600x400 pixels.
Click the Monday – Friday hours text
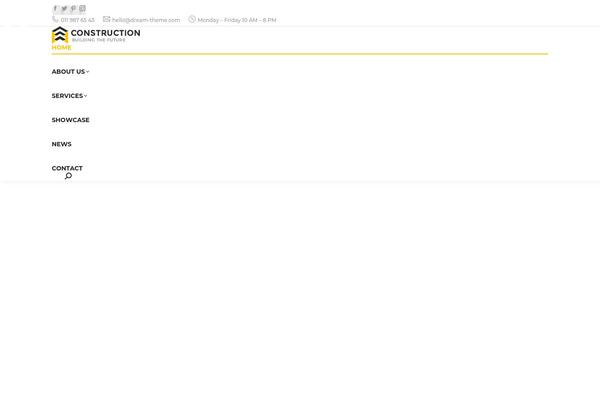237,20
